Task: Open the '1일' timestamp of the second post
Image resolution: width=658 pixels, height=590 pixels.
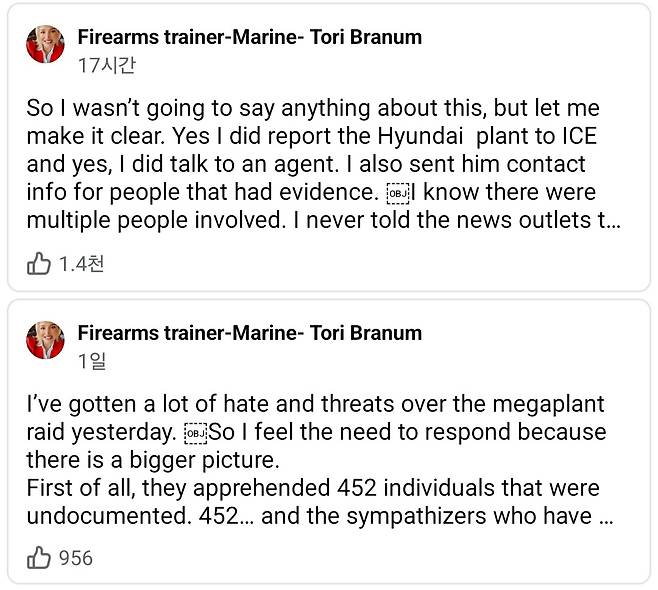Action: [92, 361]
